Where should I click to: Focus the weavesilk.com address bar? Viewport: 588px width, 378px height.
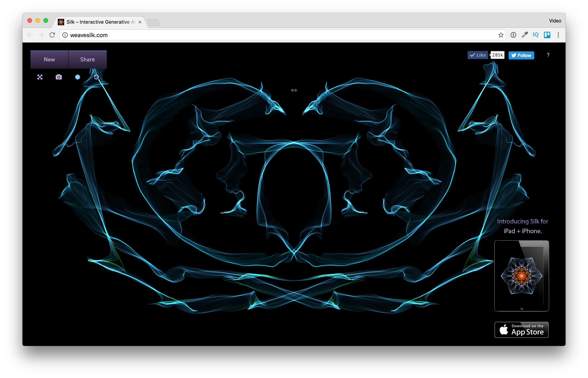(x=280, y=35)
